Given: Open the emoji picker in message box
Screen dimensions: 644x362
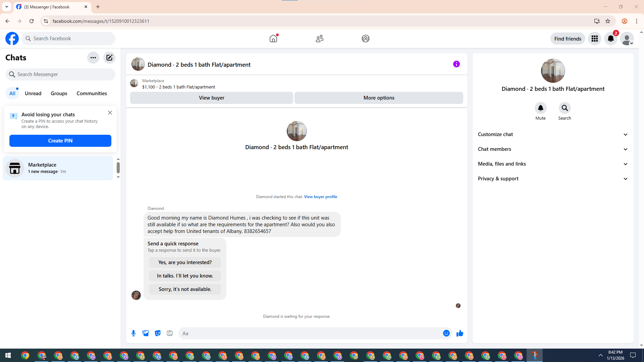Looking at the screenshot, I should pos(446,333).
